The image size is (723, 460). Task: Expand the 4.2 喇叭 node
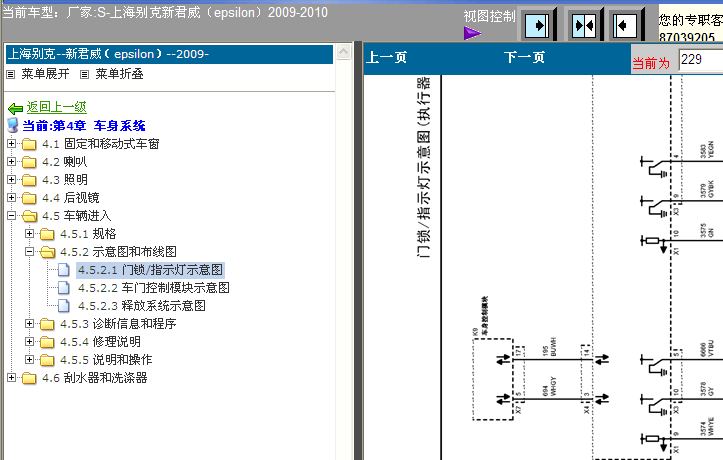pos(12,161)
